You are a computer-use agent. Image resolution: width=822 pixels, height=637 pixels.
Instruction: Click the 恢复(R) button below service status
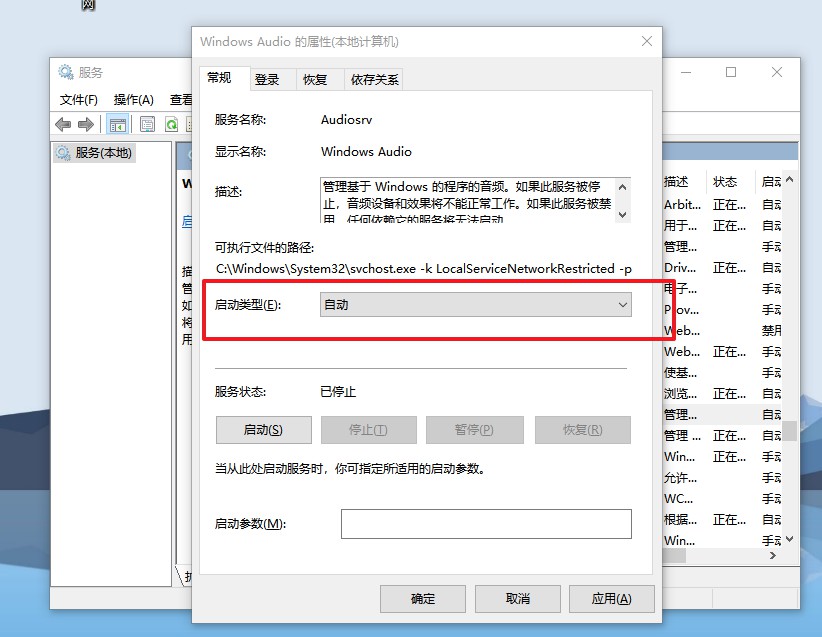click(x=582, y=430)
